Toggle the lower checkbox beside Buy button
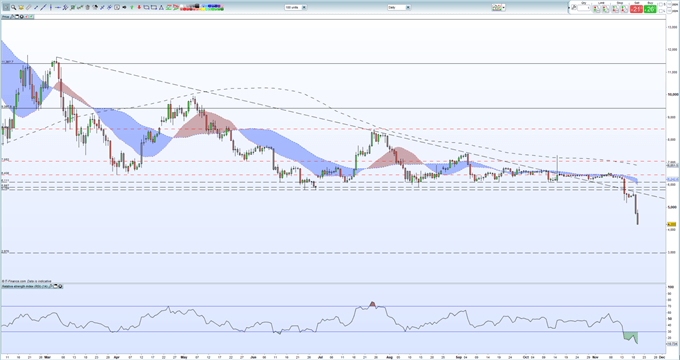This screenshot has height=360, width=680. 661,11
